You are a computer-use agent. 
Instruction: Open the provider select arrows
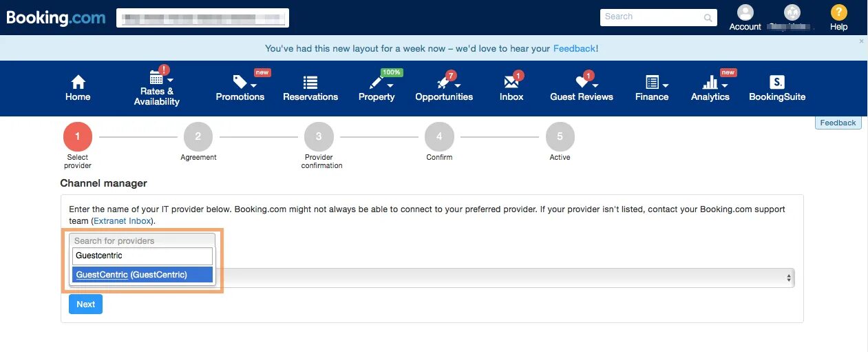tap(789, 278)
